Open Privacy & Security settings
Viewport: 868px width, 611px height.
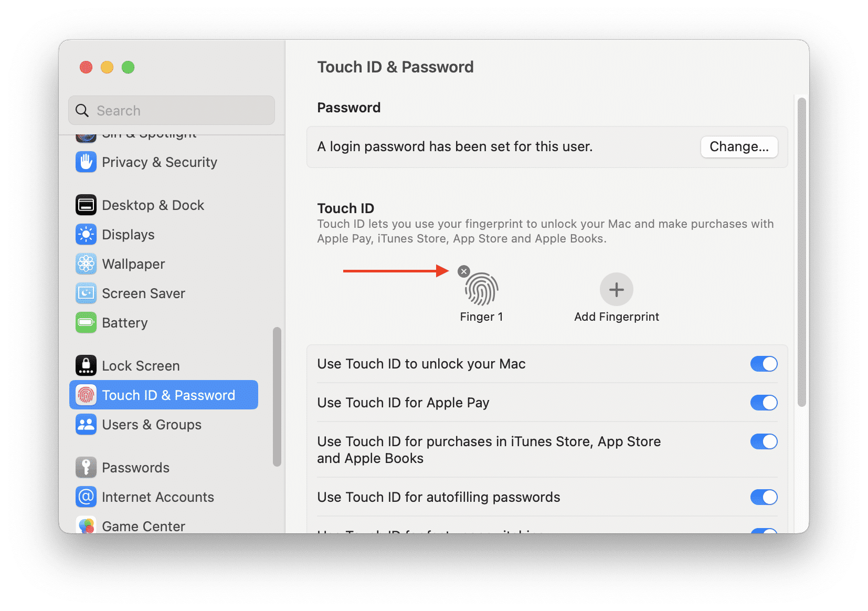pos(164,162)
